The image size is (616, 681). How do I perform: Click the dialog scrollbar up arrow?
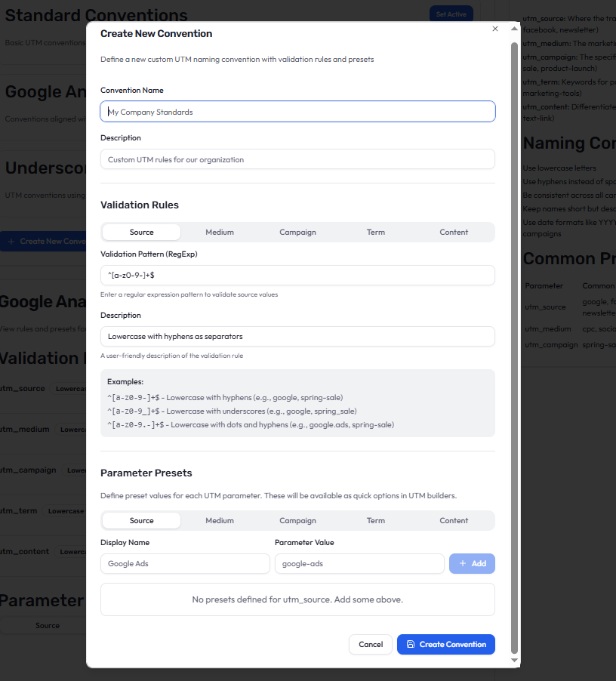tap(514, 29)
